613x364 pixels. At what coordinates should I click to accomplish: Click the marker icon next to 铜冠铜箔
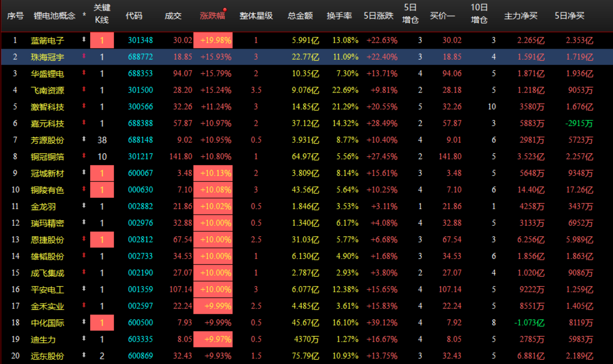pyautogui.click(x=84, y=156)
